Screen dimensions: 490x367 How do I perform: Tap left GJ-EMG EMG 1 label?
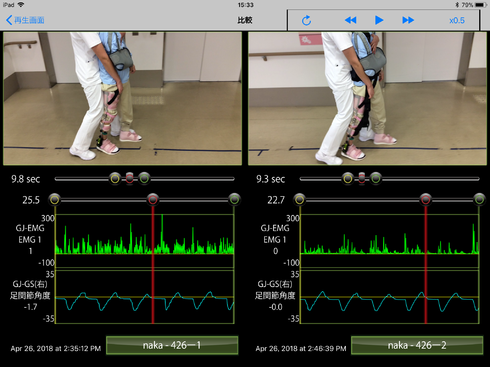click(30, 234)
